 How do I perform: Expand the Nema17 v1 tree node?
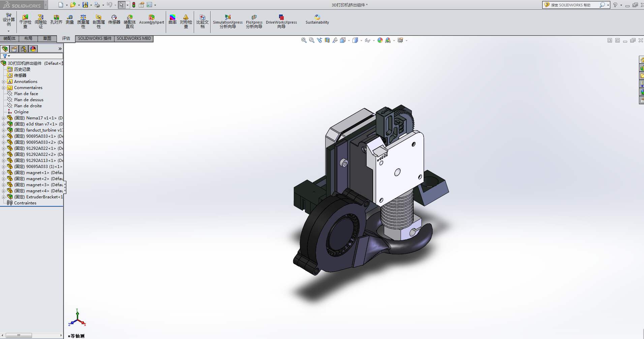[4, 118]
